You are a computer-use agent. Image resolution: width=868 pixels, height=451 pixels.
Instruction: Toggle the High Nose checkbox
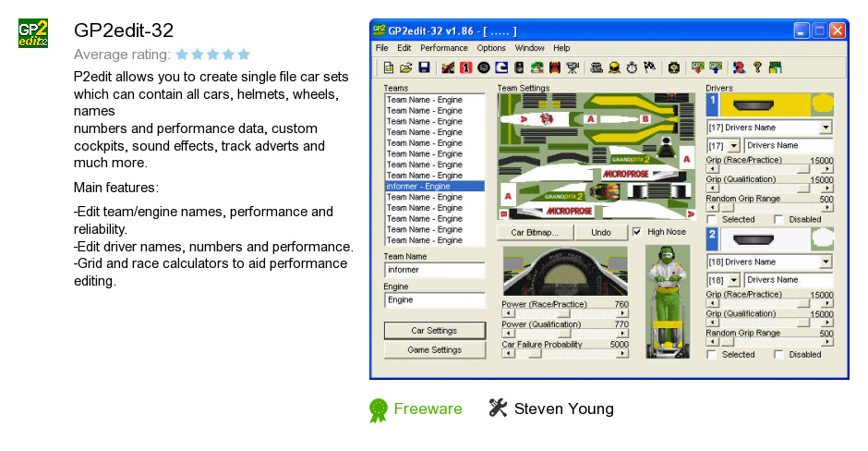(x=637, y=232)
